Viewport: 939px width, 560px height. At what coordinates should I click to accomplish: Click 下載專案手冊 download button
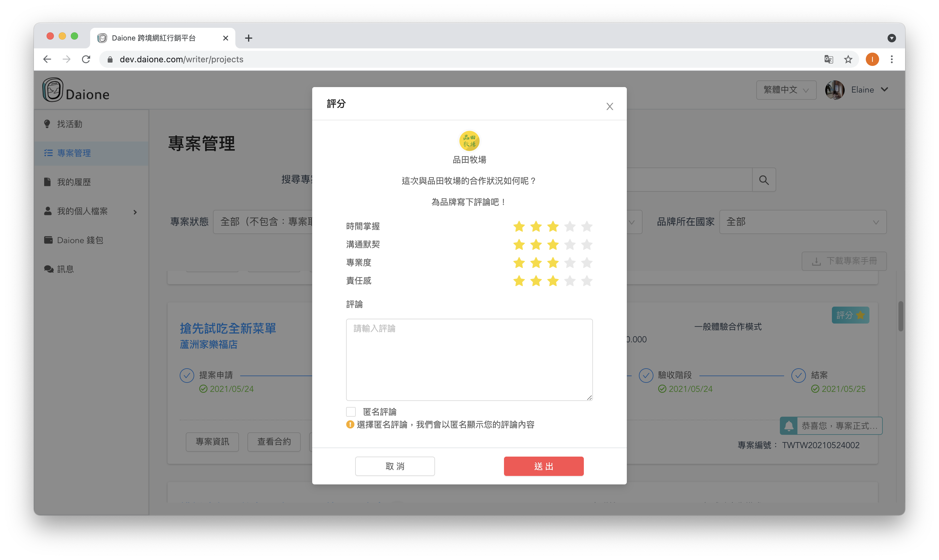coord(844,261)
